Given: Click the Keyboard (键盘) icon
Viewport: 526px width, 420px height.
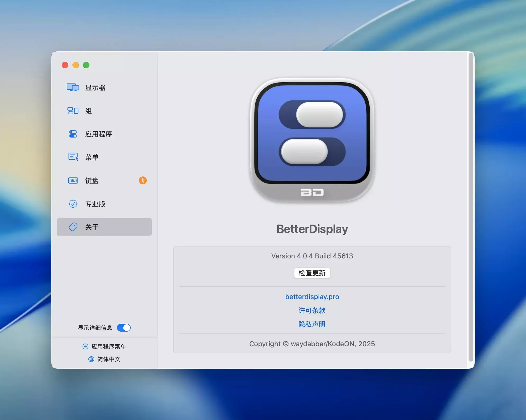Looking at the screenshot, I should tap(73, 180).
